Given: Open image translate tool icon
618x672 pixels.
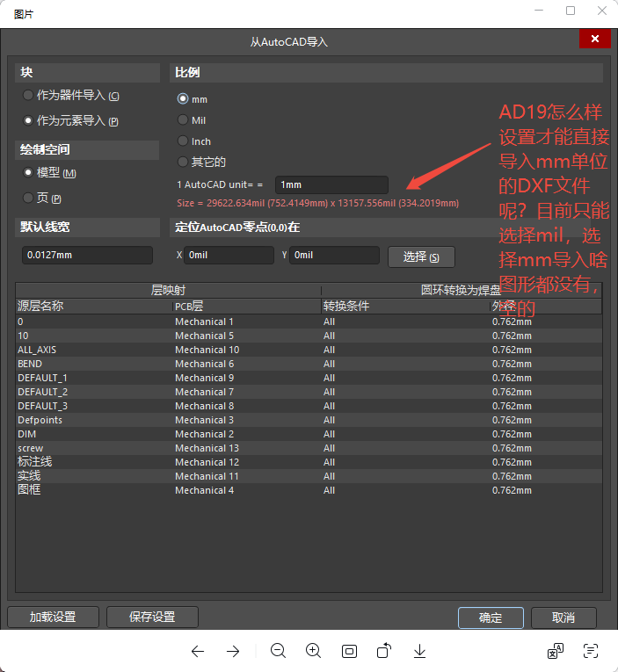Looking at the screenshot, I should click(556, 651).
